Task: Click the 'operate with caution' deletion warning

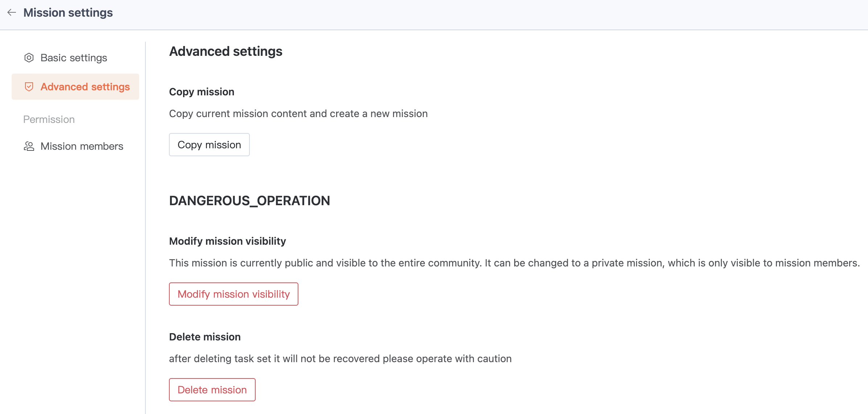Action: pos(340,359)
